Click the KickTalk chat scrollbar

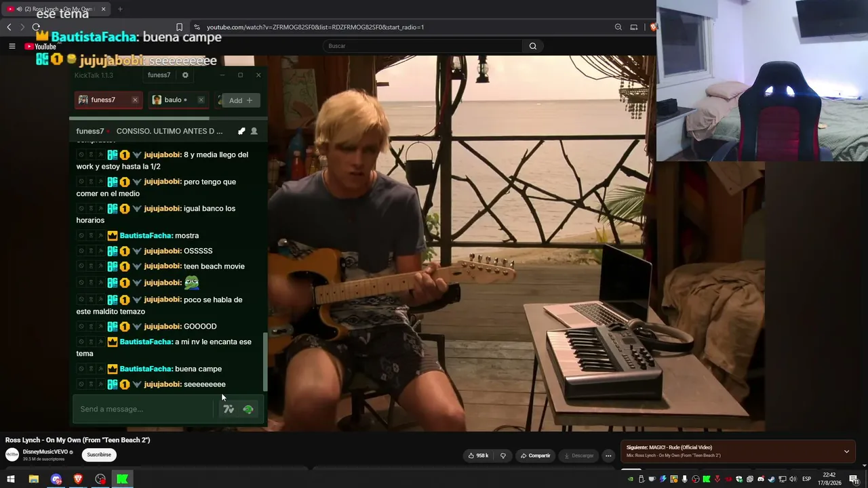pos(265,361)
